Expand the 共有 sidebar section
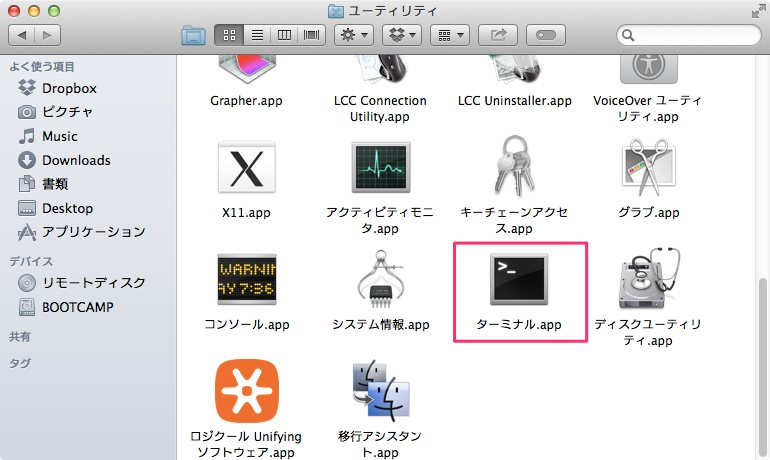 20,337
